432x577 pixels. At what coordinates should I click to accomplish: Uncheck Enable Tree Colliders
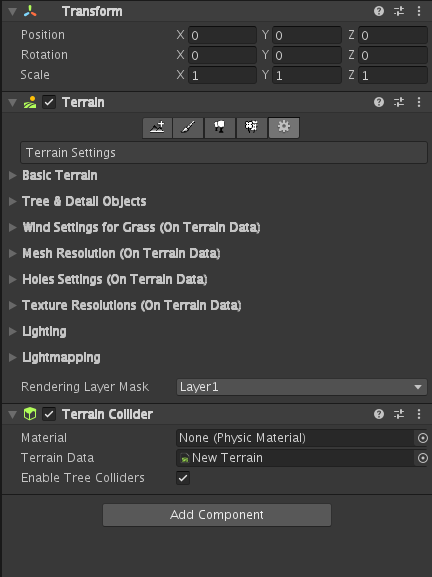click(x=183, y=478)
